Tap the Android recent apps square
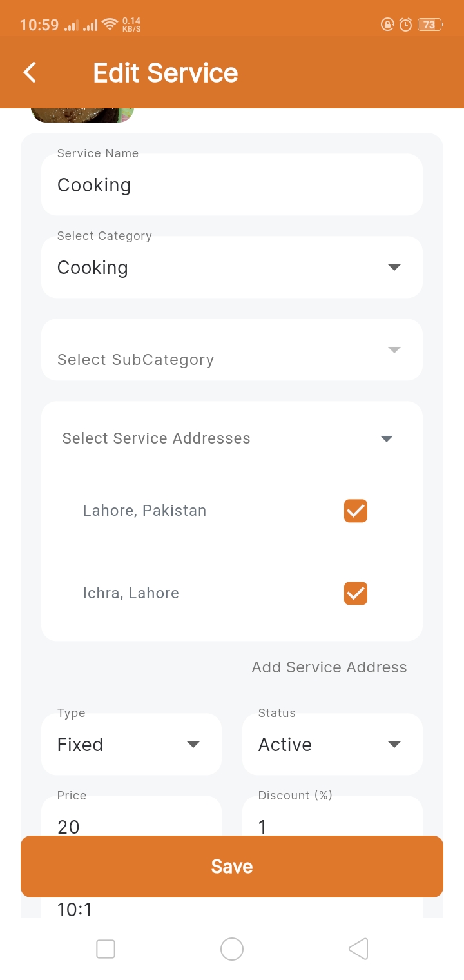 point(105,949)
